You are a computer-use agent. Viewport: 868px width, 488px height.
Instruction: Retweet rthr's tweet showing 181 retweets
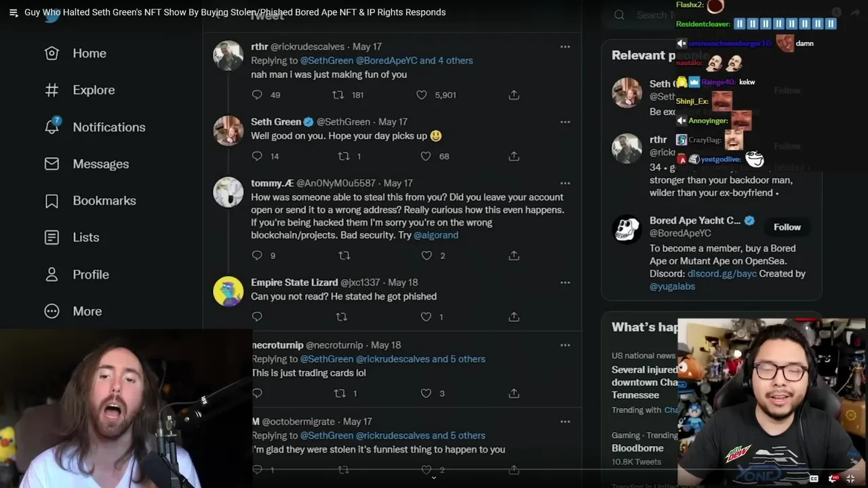[x=338, y=95]
